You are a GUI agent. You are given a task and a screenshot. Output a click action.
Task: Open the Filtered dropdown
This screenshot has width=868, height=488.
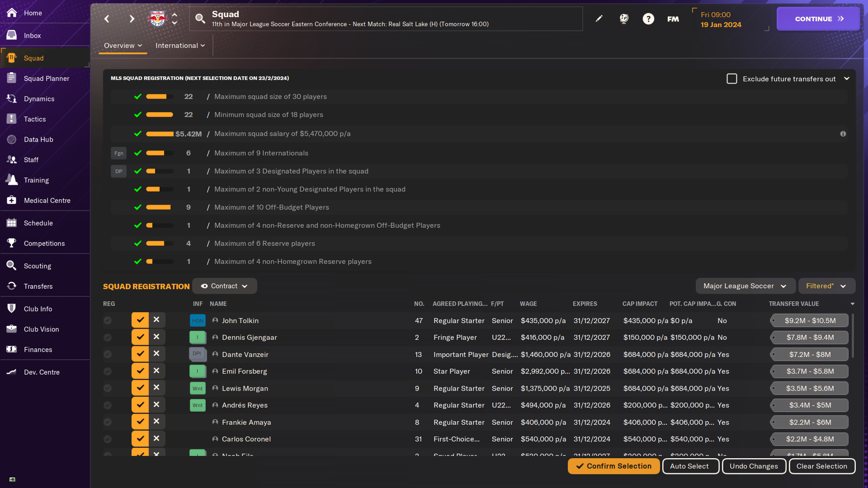coord(826,286)
